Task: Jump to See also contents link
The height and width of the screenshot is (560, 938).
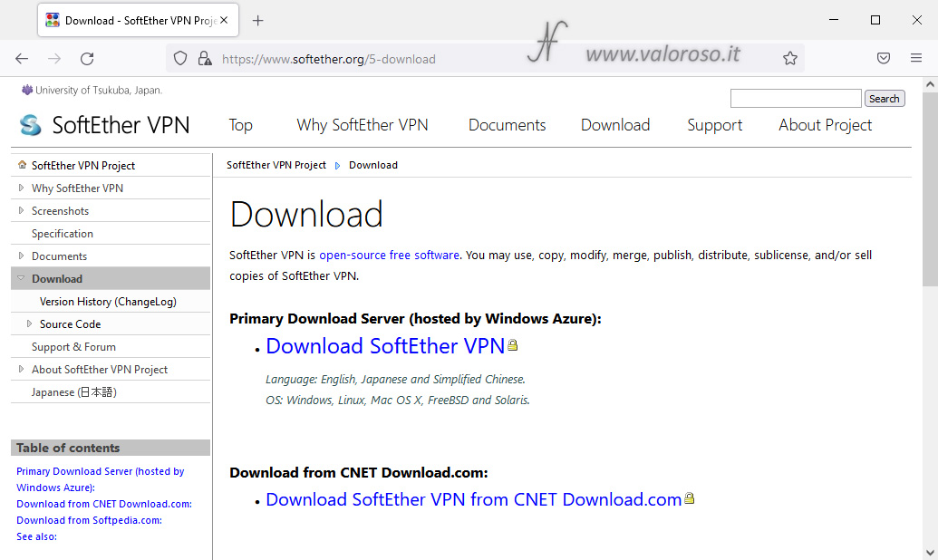Action: (36, 536)
